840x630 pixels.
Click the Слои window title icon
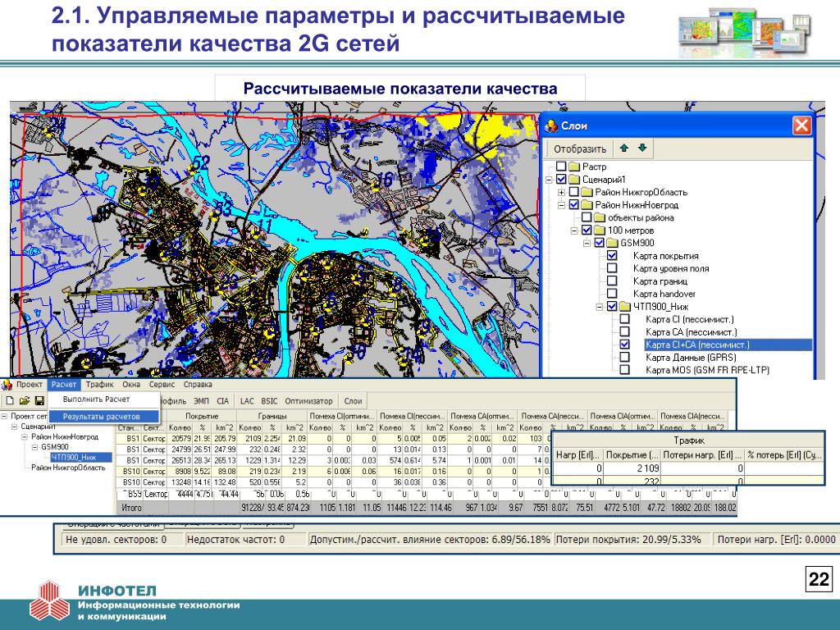pyautogui.click(x=551, y=126)
